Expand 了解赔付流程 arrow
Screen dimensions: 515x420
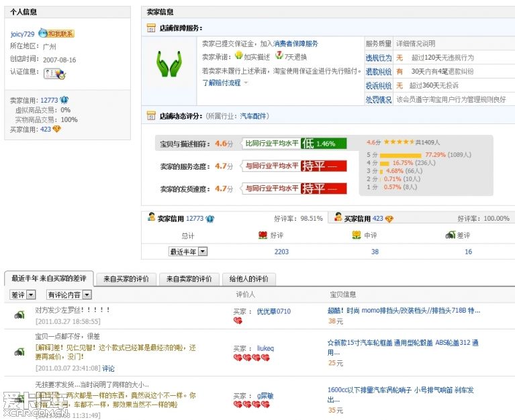coord(246,83)
